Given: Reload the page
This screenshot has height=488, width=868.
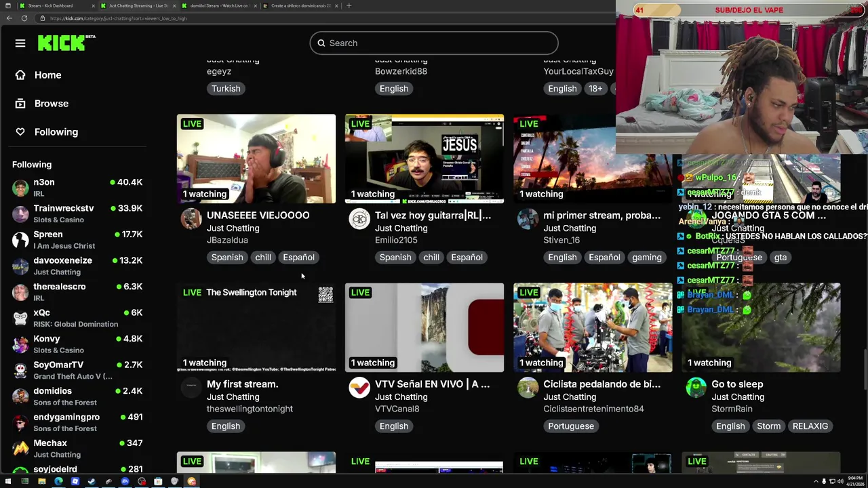Looking at the screenshot, I should tap(24, 18).
